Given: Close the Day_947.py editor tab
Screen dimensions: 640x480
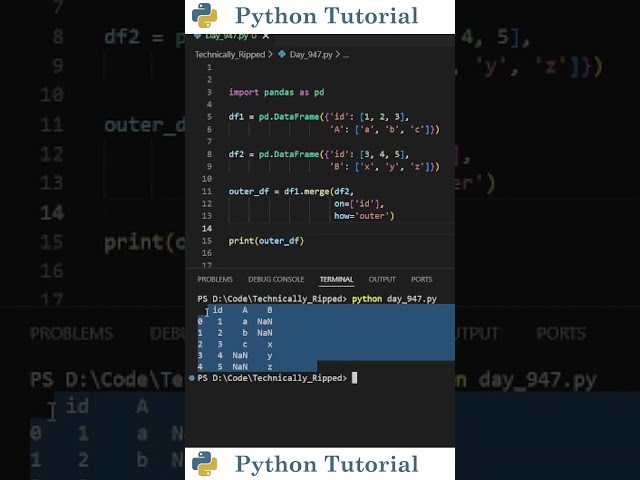Looking at the screenshot, I should point(266,36).
